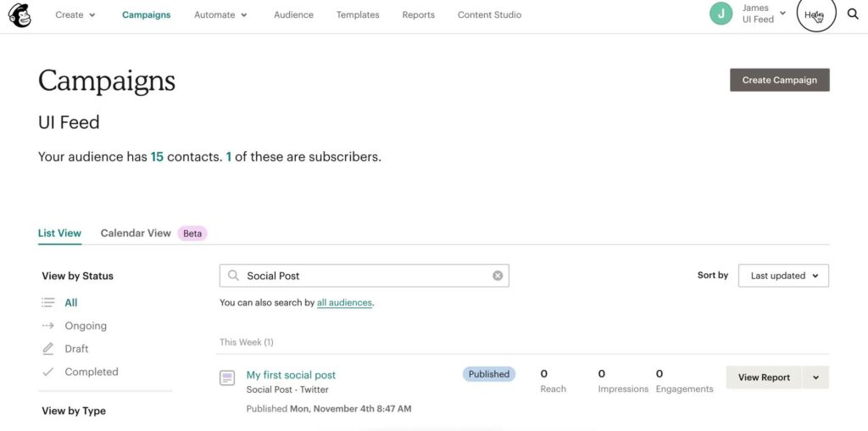Switch to Calendar View tab
Viewport: 868px width, 431px height.
[136, 232]
